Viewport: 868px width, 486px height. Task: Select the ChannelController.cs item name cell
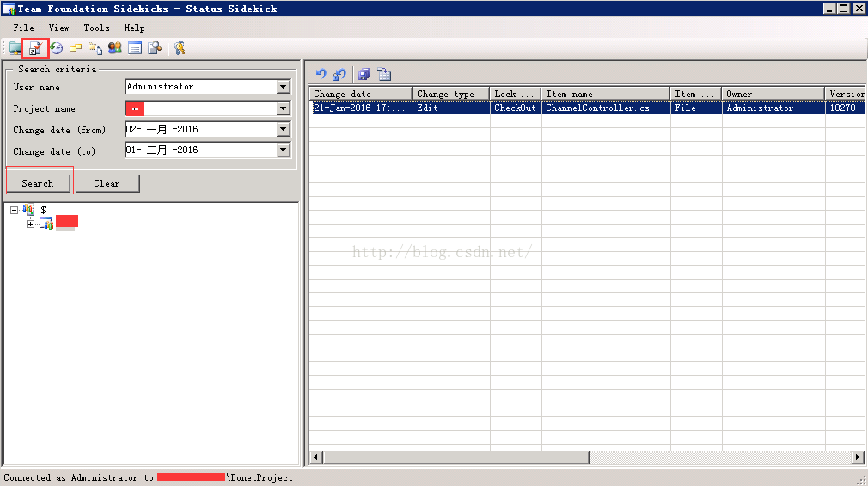pyautogui.click(x=606, y=108)
